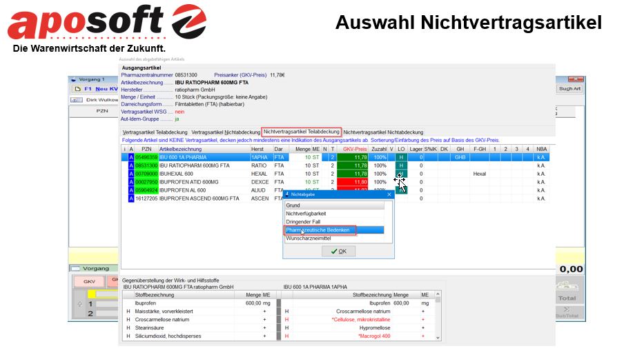Click the small up arrow beside row 1
The height and width of the screenshot is (355, 644).
point(79,304)
